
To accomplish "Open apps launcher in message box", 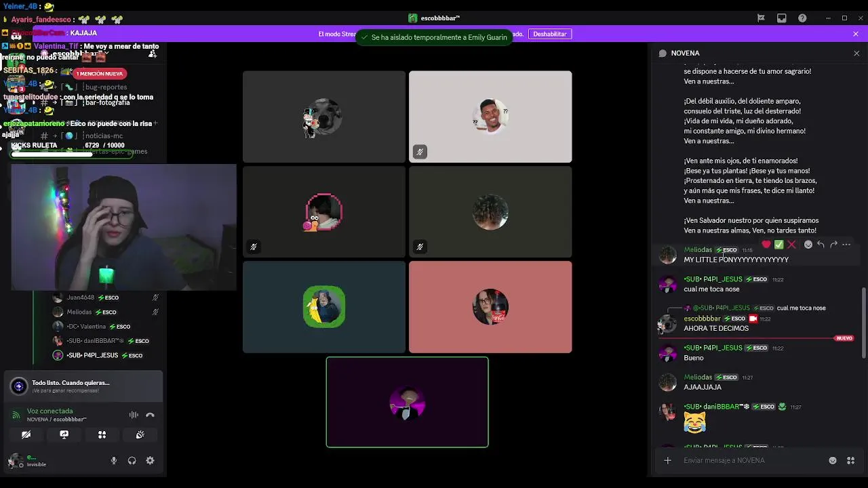I will 850,460.
